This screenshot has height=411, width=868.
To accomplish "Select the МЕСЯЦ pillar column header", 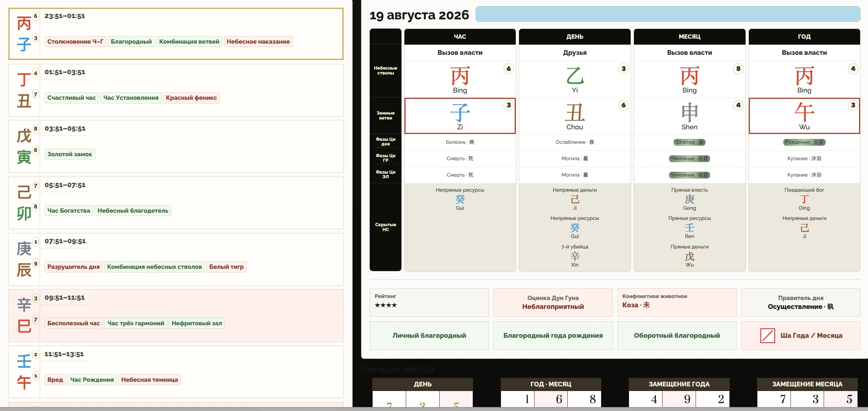I will click(689, 37).
